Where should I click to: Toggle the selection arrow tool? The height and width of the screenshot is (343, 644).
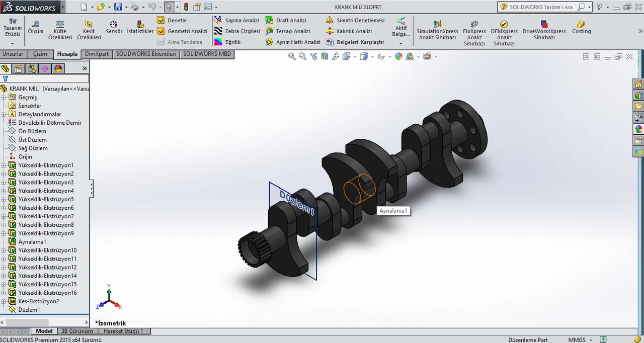point(170,7)
